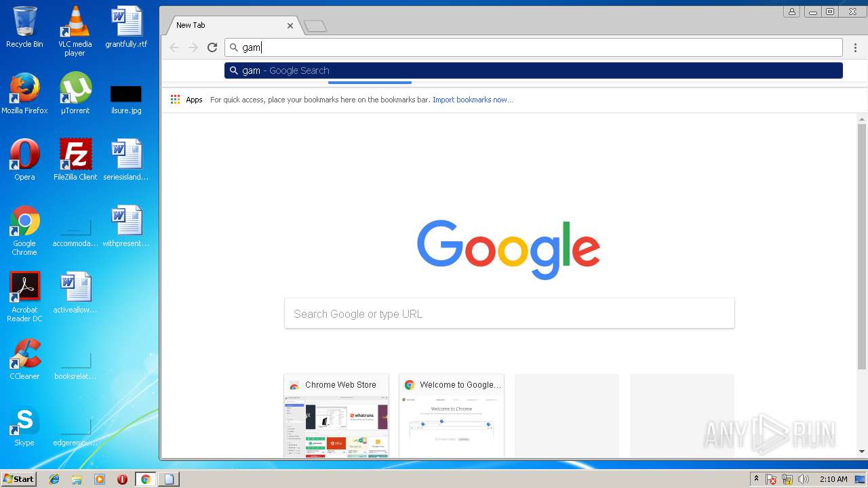
Task: Open the Welcome to Google thumbnail
Action: coord(452,415)
